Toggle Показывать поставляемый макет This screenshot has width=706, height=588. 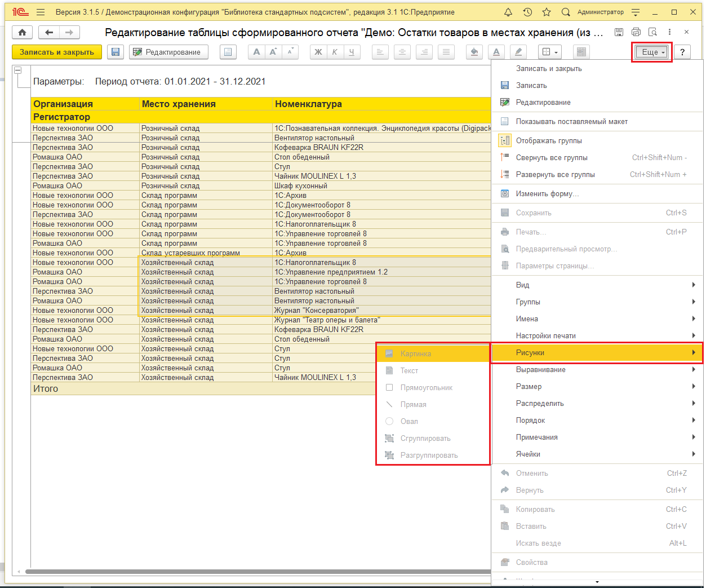[597, 121]
